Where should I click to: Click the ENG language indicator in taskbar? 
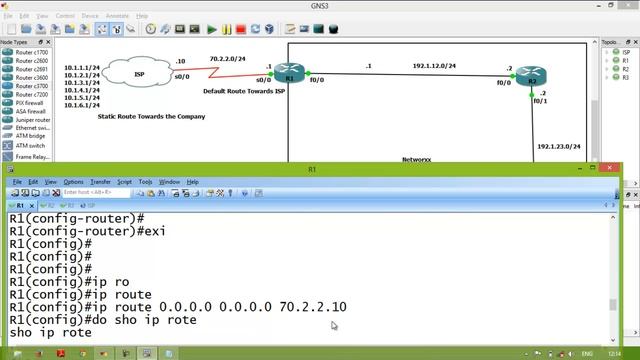(x=587, y=353)
